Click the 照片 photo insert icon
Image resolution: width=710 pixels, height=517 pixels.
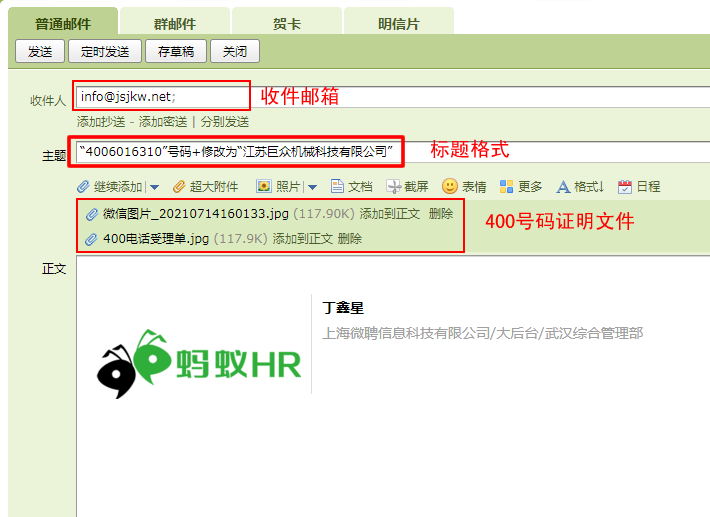[x=264, y=187]
